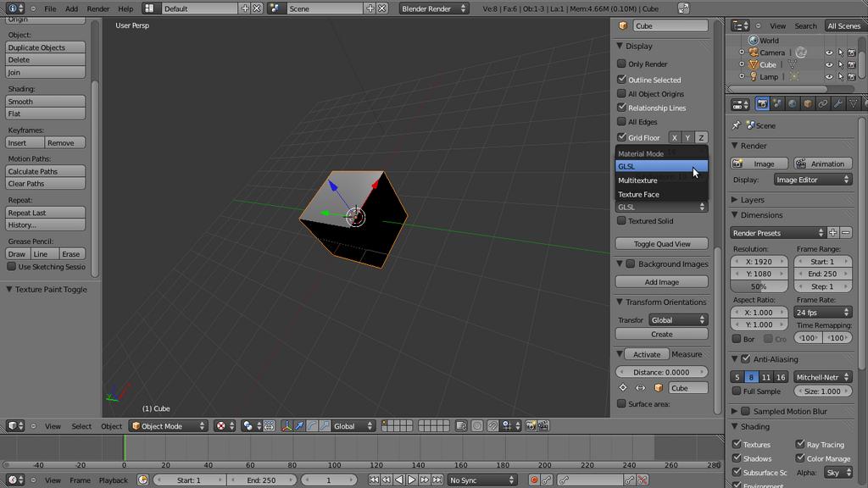The width and height of the screenshot is (868, 488).
Task: Uncheck the Relationship Lines checkbox
Action: 621,108
